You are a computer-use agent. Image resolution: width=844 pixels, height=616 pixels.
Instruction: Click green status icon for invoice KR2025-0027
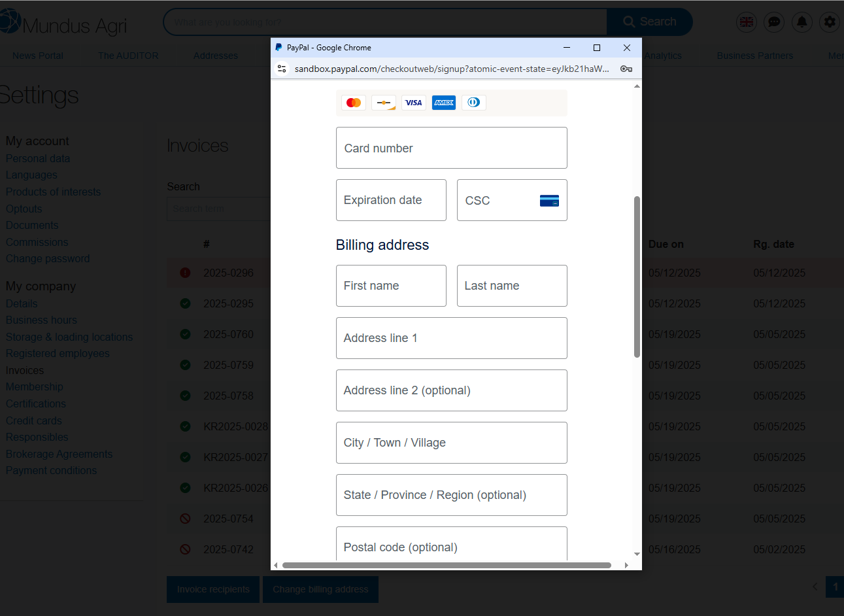click(x=185, y=457)
